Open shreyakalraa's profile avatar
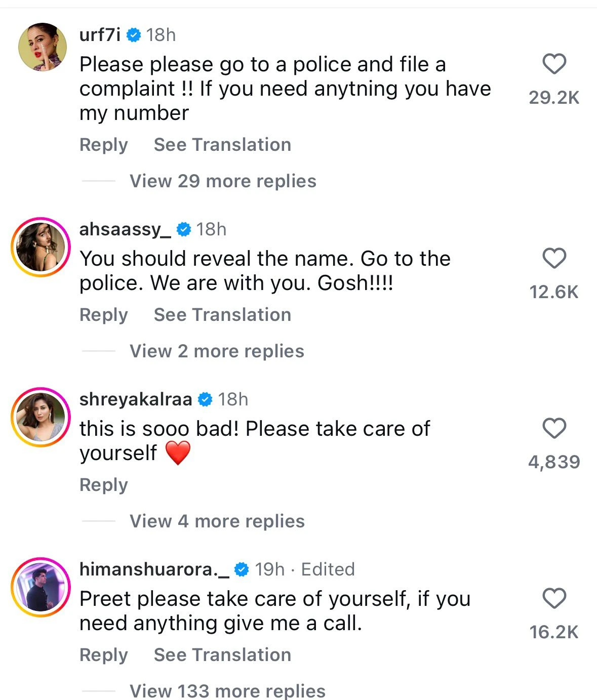 point(41,417)
